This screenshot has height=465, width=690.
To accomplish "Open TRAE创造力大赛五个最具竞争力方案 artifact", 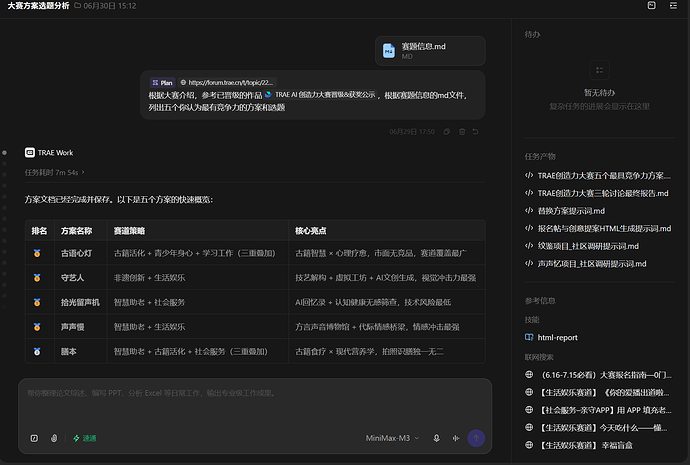I will pyautogui.click(x=598, y=176).
